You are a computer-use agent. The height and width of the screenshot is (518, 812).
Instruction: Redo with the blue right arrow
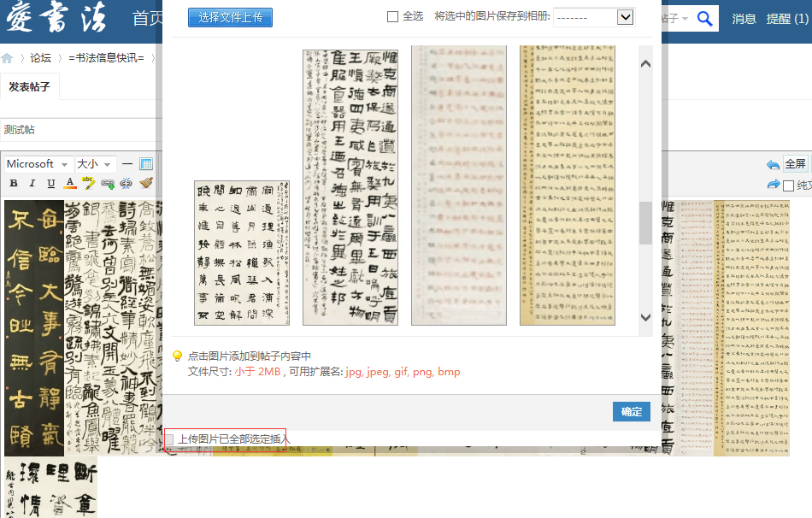click(x=774, y=185)
